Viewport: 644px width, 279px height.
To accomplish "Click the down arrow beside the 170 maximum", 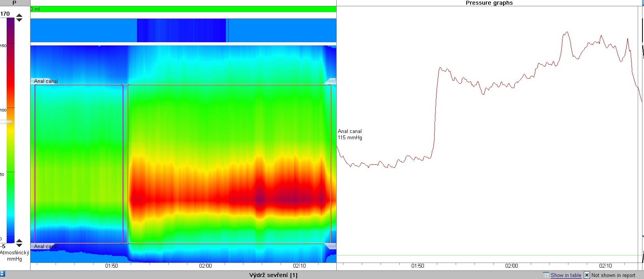I will [19, 20].
